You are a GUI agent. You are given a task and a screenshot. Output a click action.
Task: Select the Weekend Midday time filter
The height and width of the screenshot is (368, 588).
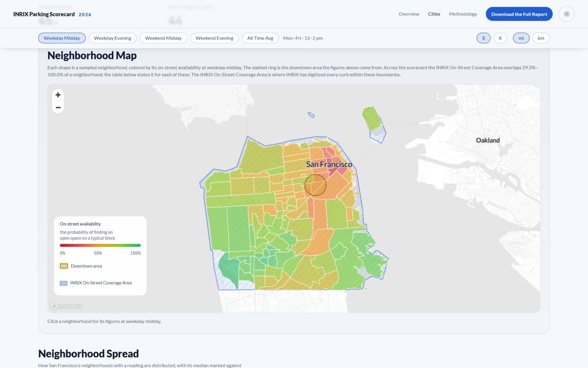163,38
